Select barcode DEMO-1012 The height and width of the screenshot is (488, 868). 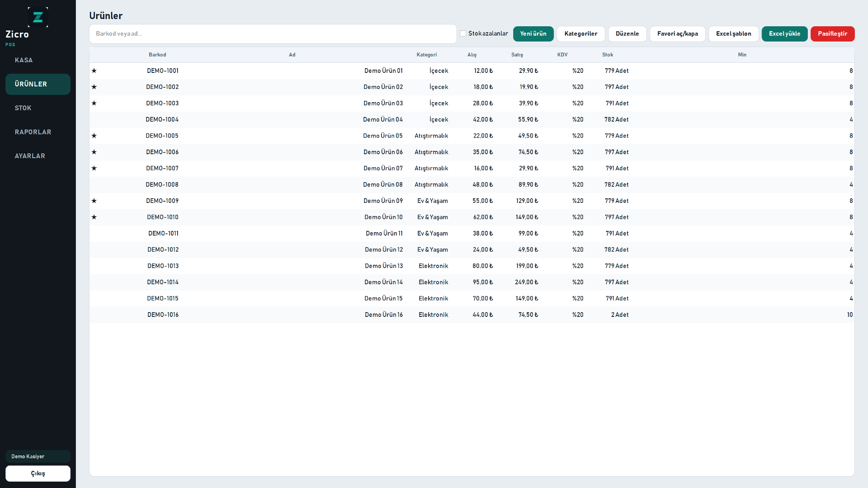163,250
